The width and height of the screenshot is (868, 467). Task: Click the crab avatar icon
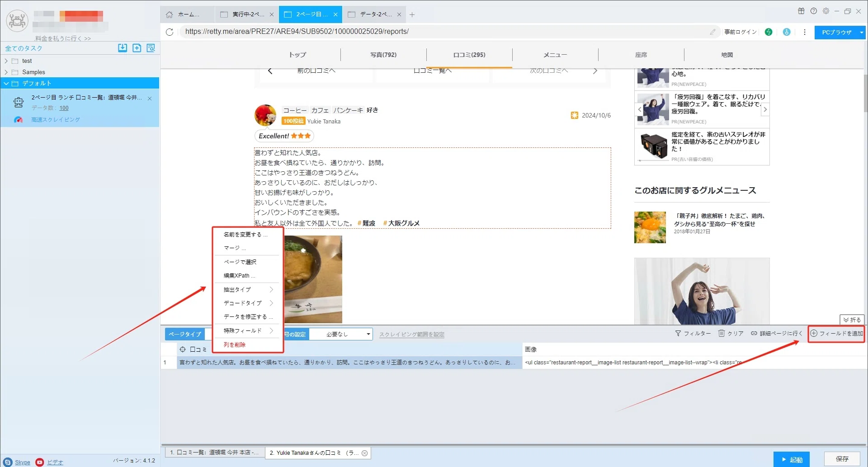tap(17, 21)
